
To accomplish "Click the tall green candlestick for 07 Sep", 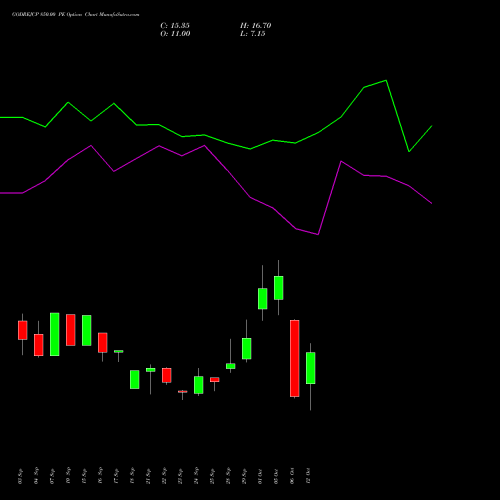I will pyautogui.click(x=55, y=334).
